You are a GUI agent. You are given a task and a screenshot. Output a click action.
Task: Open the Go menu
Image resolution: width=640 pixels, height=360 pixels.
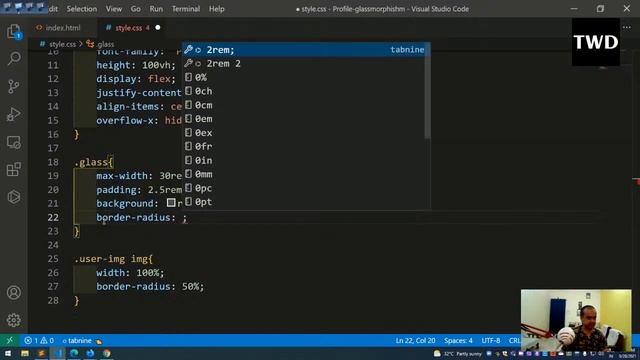click(136, 9)
